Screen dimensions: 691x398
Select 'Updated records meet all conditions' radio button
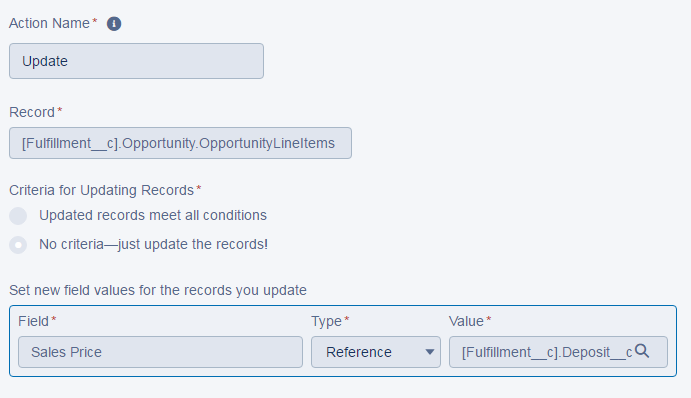[x=18, y=216]
